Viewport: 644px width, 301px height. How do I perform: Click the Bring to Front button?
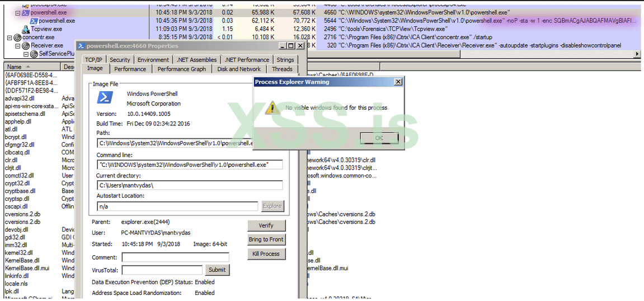pos(266,239)
